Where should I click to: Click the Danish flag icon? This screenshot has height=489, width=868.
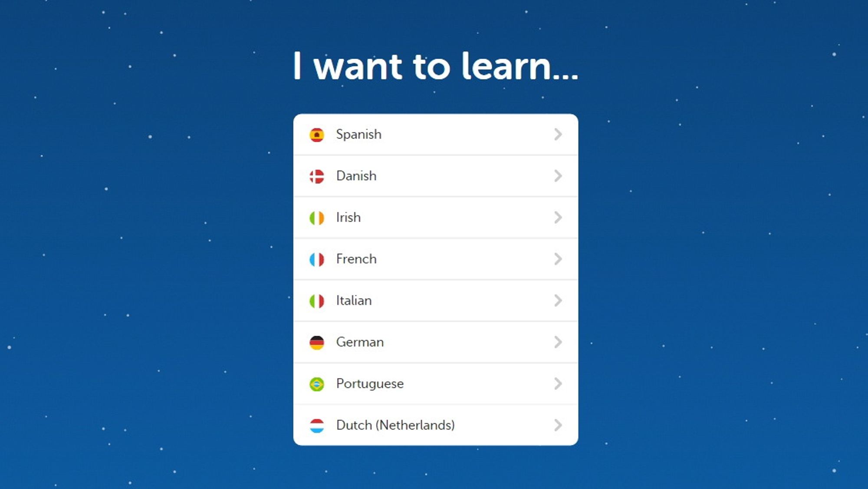click(316, 175)
